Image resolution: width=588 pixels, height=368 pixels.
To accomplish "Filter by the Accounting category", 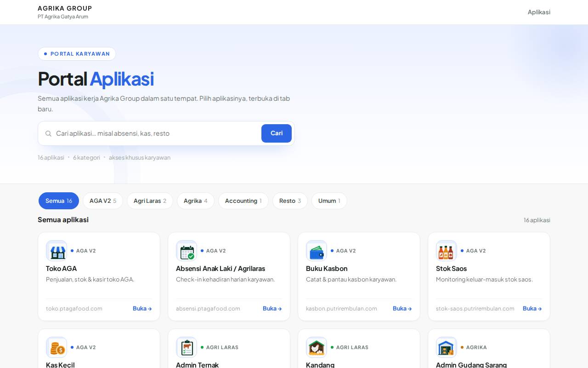I will tap(243, 201).
